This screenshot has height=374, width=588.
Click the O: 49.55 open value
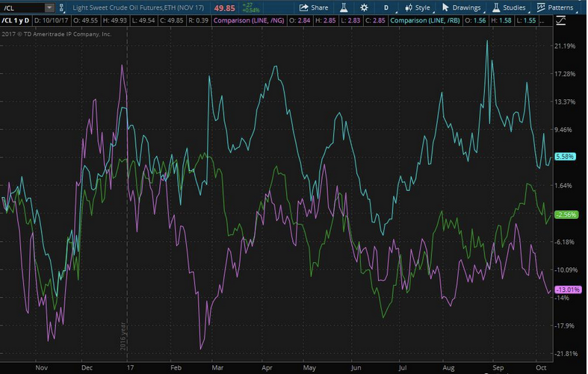point(85,20)
